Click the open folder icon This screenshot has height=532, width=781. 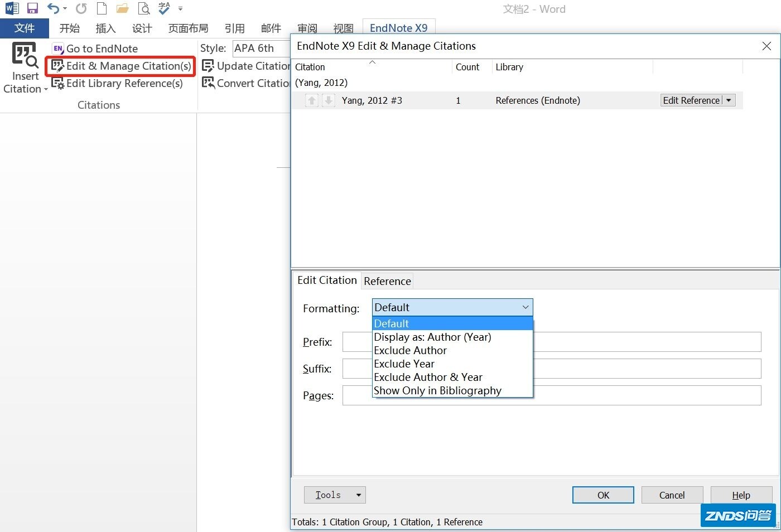pos(122,8)
